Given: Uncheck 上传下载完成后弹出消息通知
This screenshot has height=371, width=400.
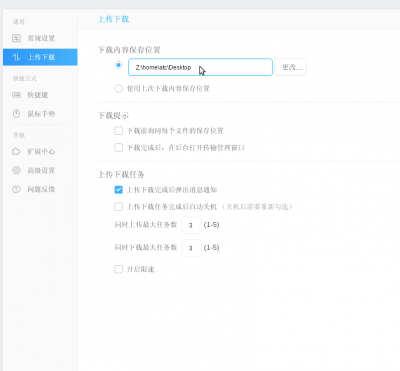Looking at the screenshot, I should click(x=118, y=190).
